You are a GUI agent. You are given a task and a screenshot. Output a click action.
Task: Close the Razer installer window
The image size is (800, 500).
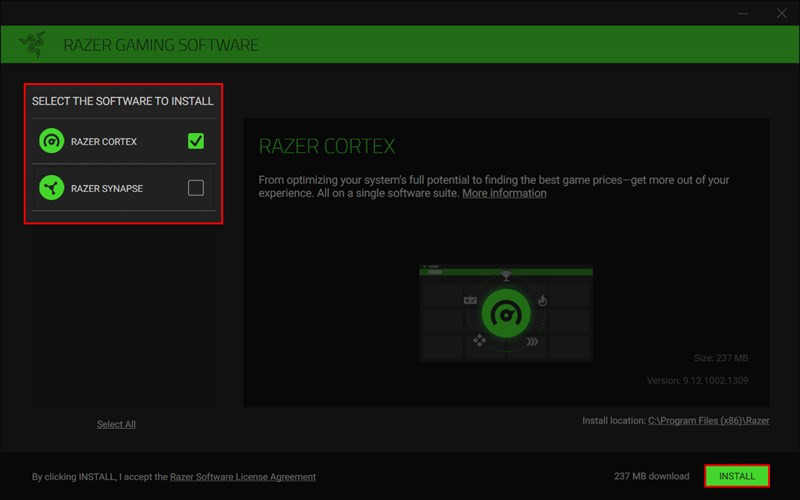[x=781, y=13]
